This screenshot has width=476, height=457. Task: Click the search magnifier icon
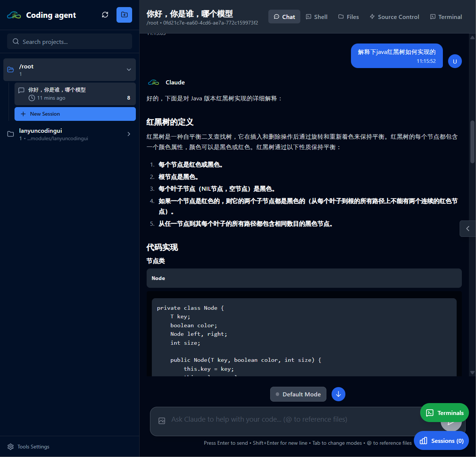click(x=16, y=41)
